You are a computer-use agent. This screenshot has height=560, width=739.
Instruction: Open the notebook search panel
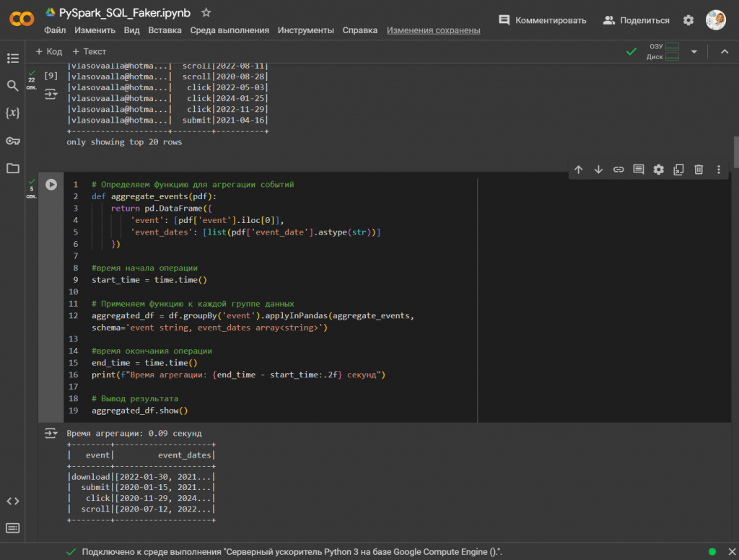(x=12, y=85)
